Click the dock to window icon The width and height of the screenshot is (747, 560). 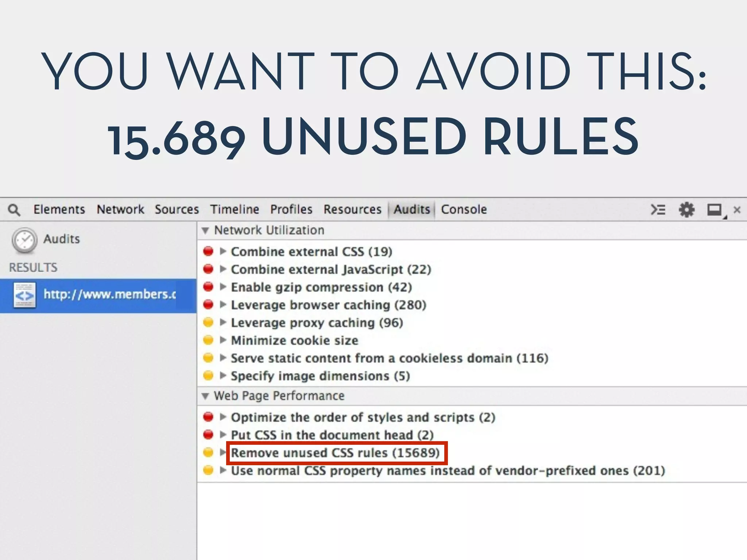(714, 210)
